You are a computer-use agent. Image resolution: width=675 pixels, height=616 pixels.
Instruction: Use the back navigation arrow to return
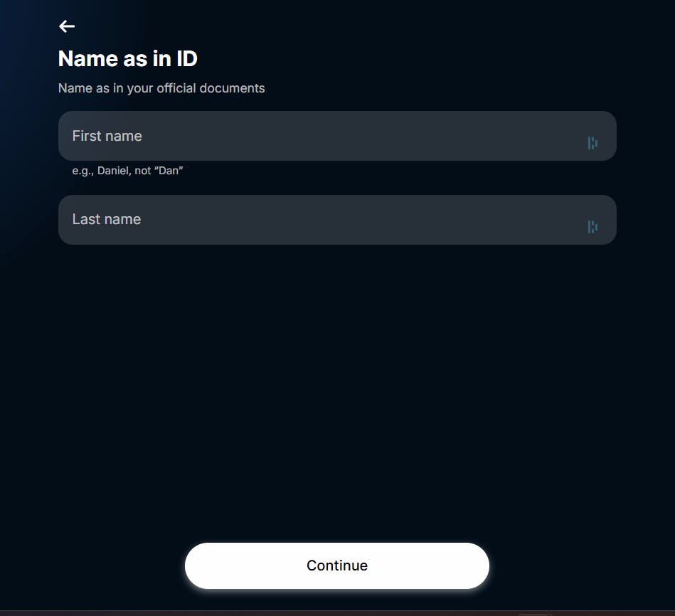(66, 26)
